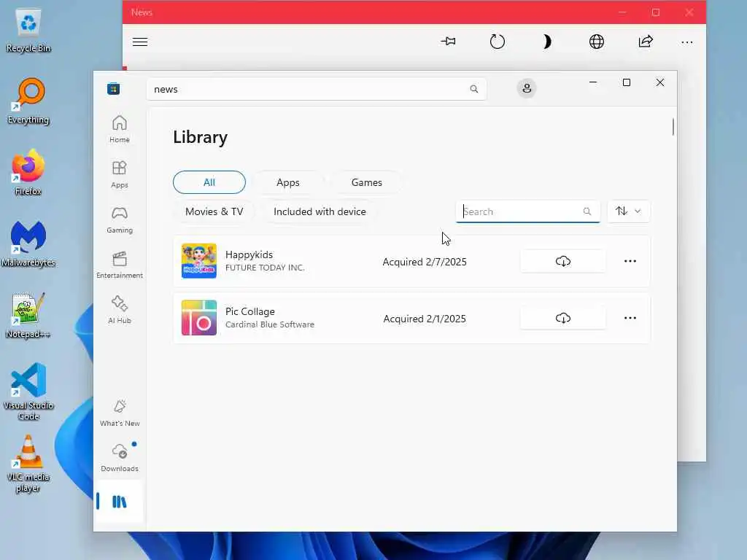Screen dimensions: 747x560
Task: Select VLC media player desktop shortcut
Action: 28,463
